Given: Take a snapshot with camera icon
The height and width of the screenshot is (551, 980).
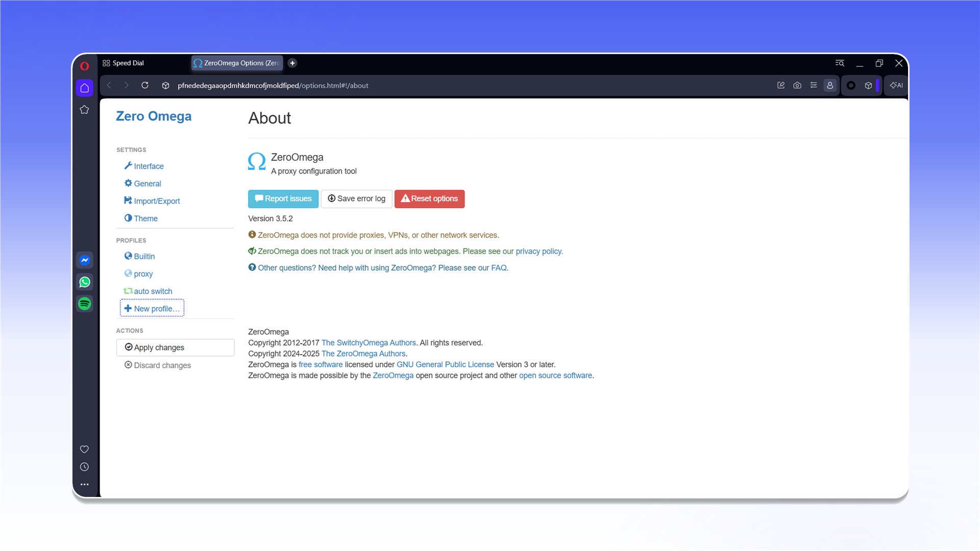Looking at the screenshot, I should [x=797, y=85].
